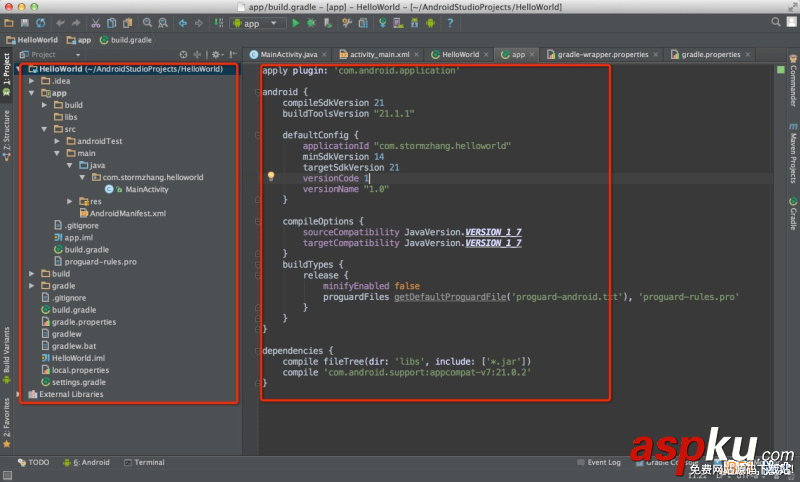Open the app run configuration dropdown
Viewport: 800px width, 482px height.
[257, 23]
